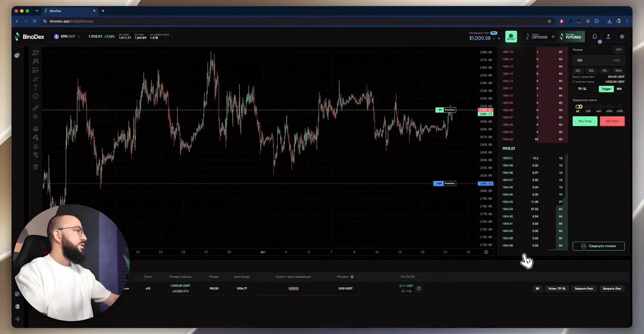The width and height of the screenshot is (644, 334).
Task: Set size to 50% of funds
Action: 591,71
